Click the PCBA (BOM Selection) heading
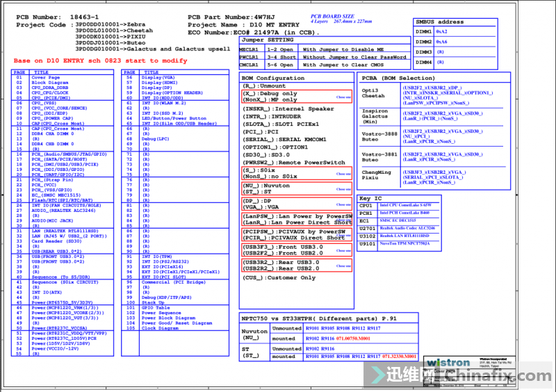The image size is (556, 392). [398, 78]
